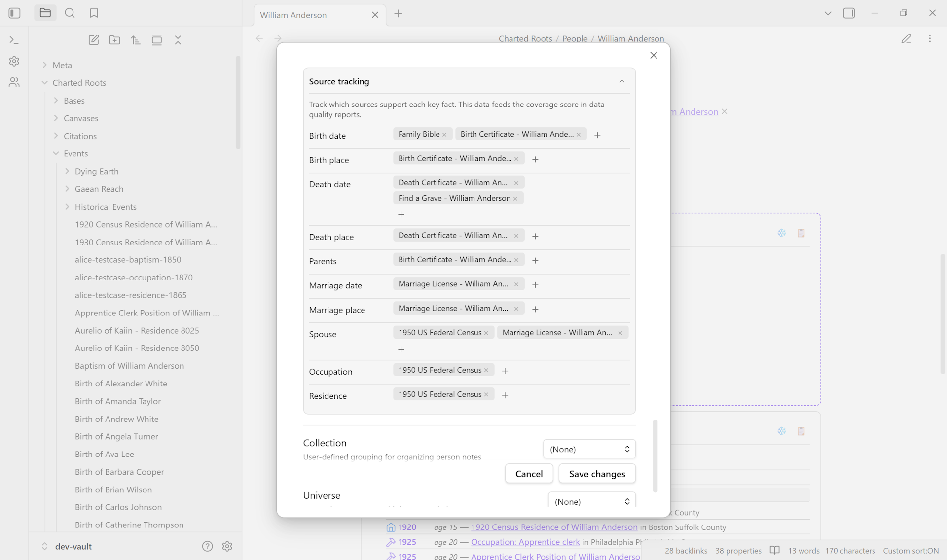
Task: Open the command palette terminal icon
Action: [14, 40]
